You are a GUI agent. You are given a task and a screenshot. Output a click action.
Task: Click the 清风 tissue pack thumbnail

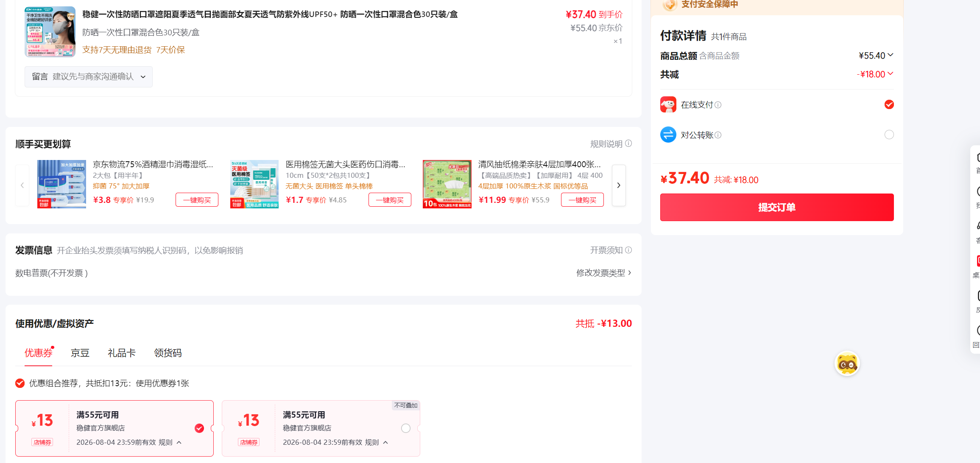447,184
